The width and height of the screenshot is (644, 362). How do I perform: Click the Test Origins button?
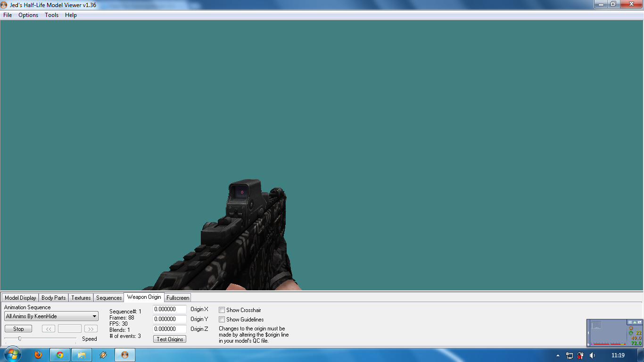170,339
